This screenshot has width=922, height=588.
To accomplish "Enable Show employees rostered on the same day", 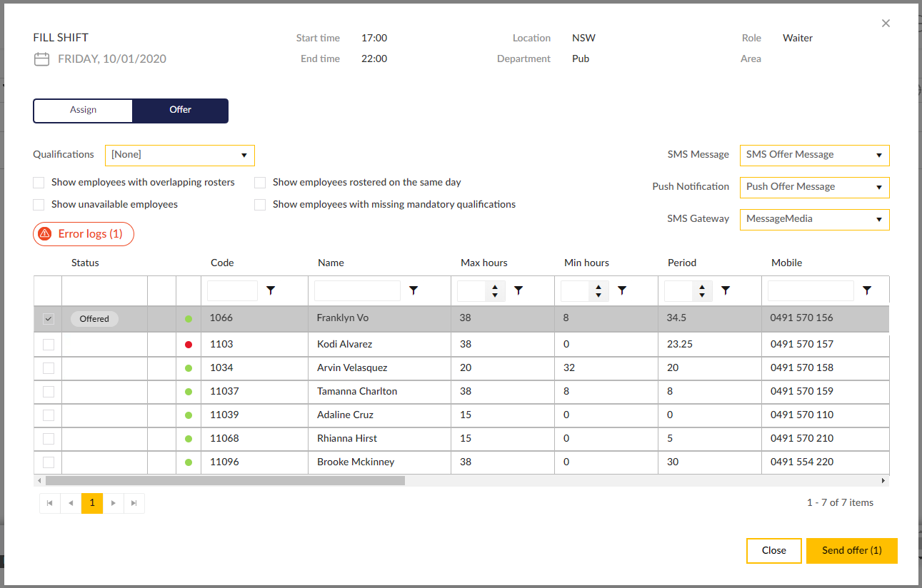I will (x=260, y=183).
